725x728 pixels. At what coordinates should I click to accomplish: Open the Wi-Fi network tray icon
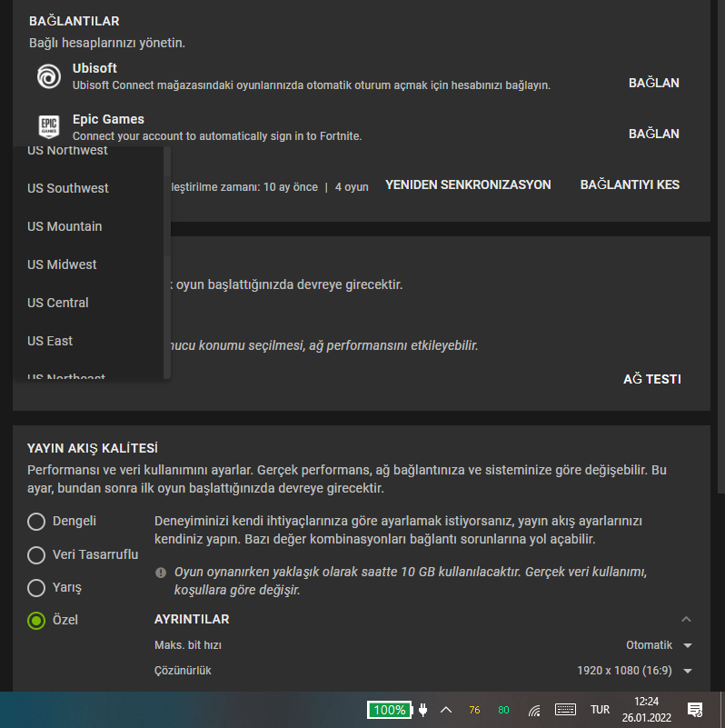point(534,710)
